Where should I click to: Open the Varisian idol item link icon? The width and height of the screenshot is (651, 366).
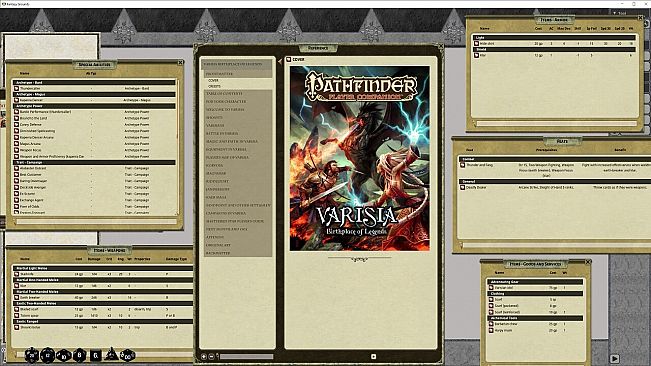(491, 288)
